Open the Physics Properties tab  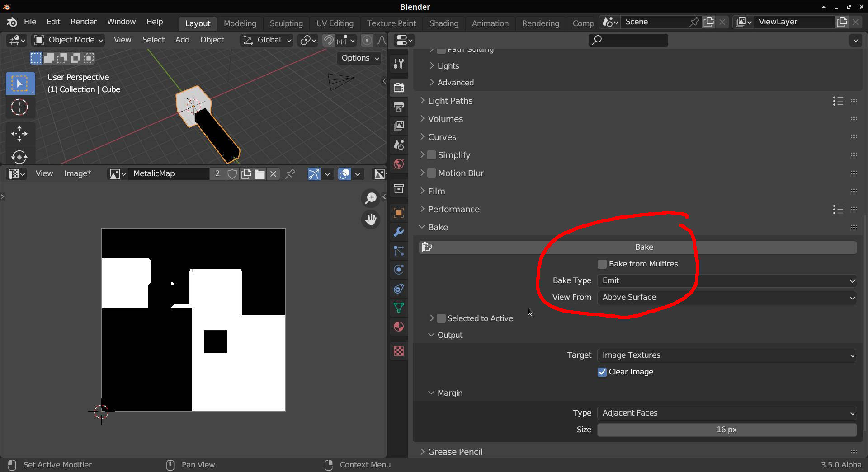(398, 270)
